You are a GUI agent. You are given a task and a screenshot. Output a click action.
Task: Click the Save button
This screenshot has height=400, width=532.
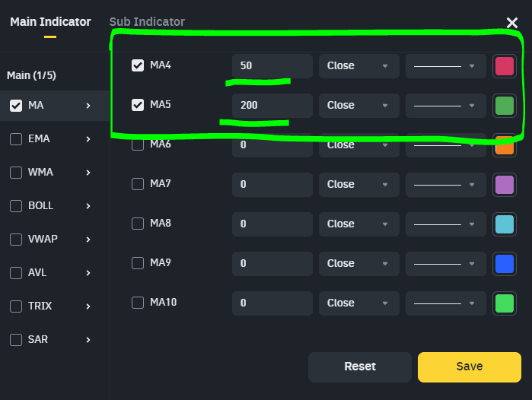point(469,367)
